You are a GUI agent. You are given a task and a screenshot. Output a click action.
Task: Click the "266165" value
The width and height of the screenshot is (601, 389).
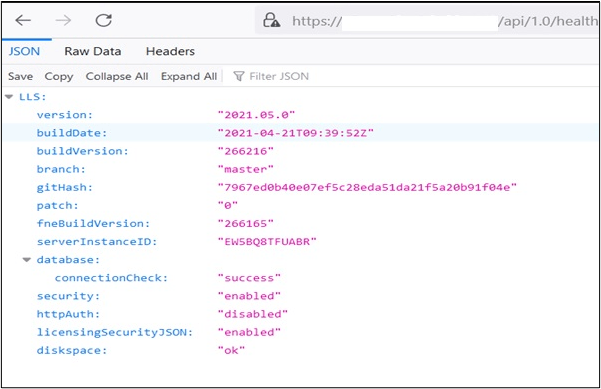246,223
